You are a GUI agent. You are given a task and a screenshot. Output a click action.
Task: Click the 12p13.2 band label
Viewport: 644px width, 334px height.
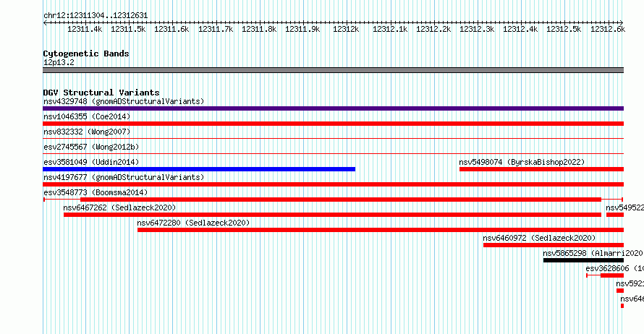[x=59, y=62]
